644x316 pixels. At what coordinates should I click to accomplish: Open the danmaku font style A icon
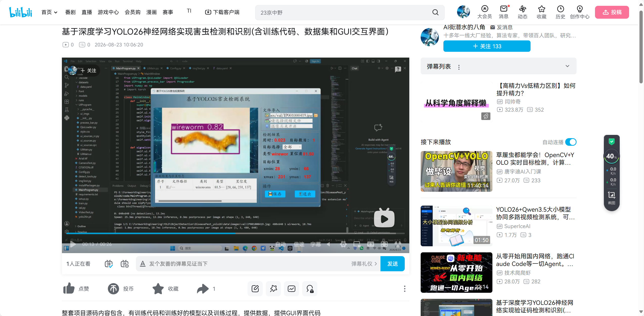point(143,264)
